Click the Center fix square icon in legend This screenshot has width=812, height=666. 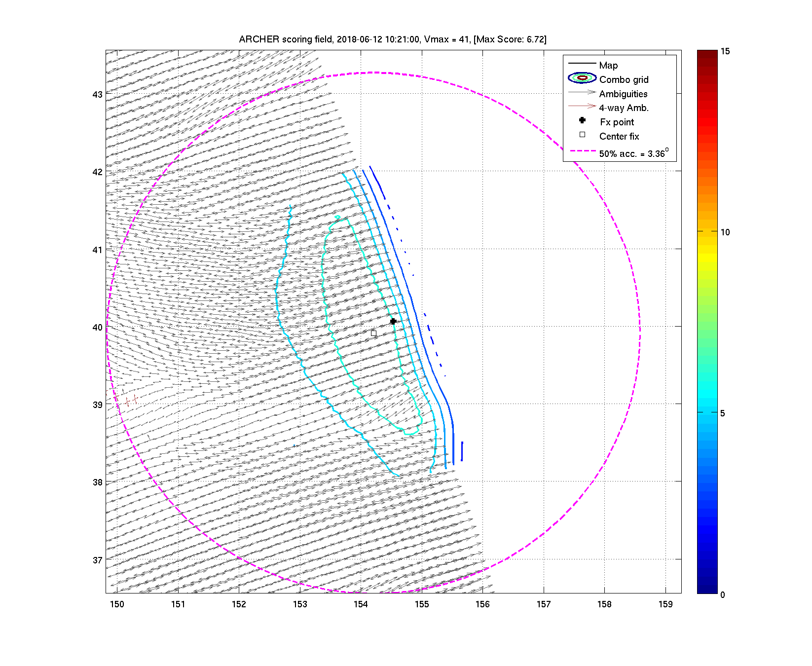point(582,135)
